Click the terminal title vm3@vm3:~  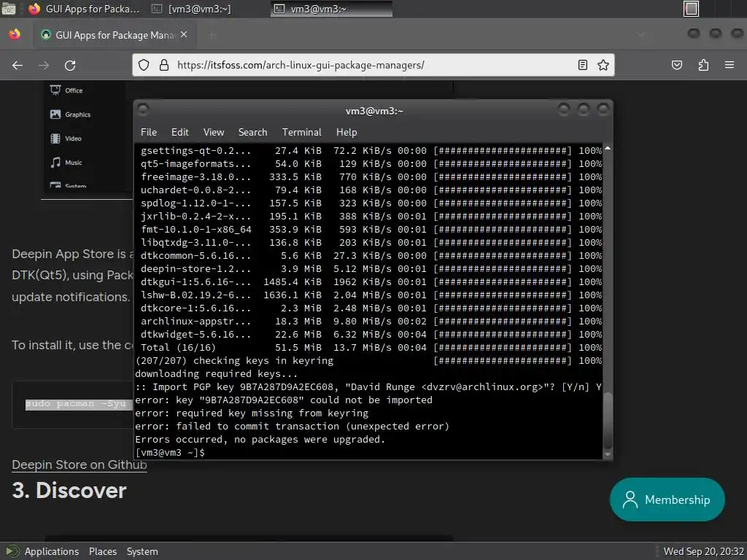[x=374, y=111]
